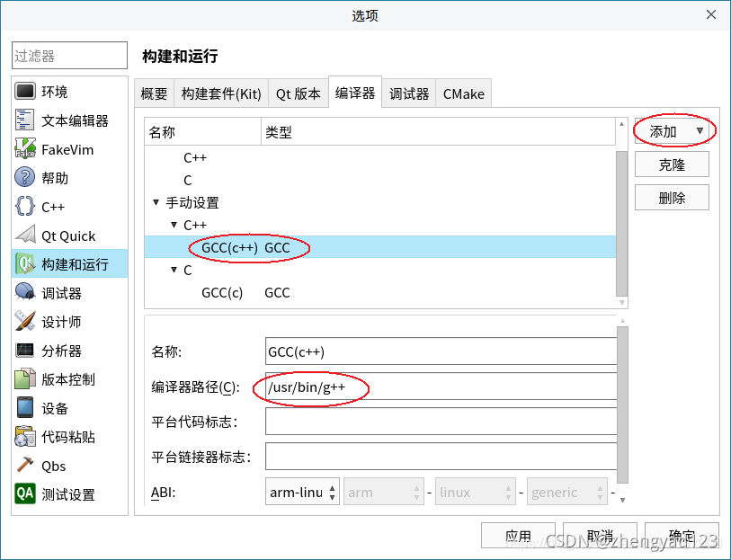Click the 帮助 question mark icon
The height and width of the screenshot is (560, 731).
click(x=24, y=177)
